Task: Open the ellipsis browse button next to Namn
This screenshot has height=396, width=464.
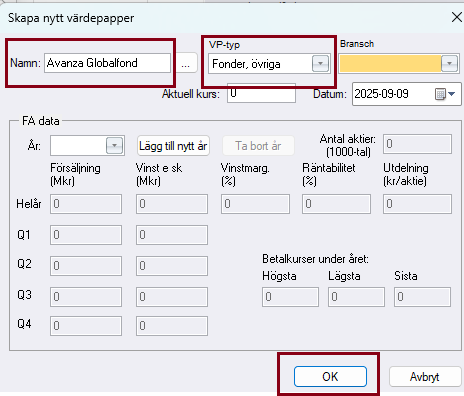Action: 186,63
